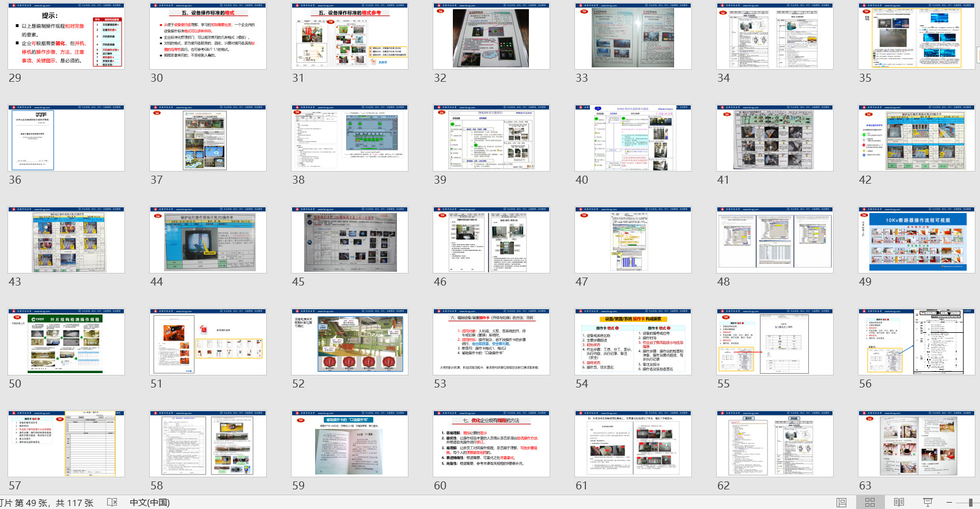Screen dimensions: 980x509
Task: Start slideshow using status bar icon
Action: pos(928,503)
